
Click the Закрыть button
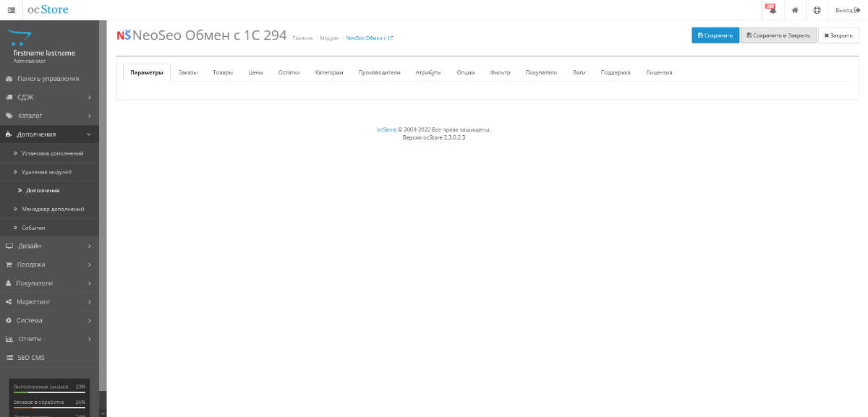point(838,35)
